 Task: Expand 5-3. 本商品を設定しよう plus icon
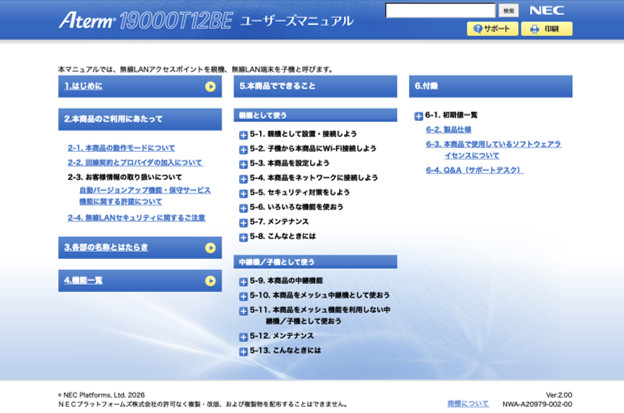[x=243, y=164]
